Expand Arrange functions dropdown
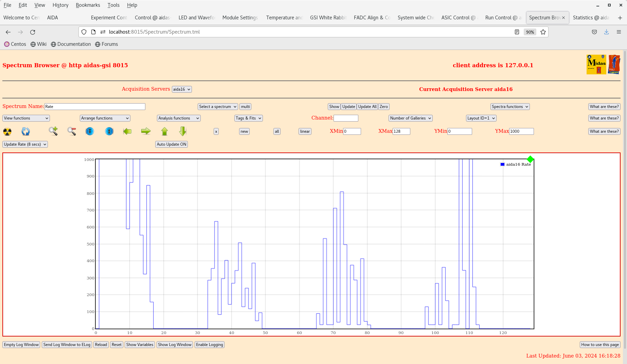The height and width of the screenshot is (364, 627). (105, 118)
